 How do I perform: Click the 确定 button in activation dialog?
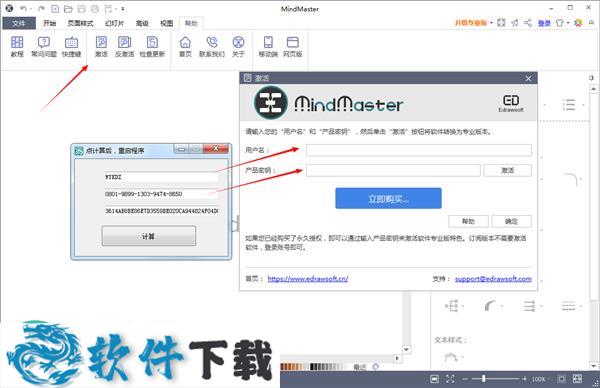(x=511, y=221)
